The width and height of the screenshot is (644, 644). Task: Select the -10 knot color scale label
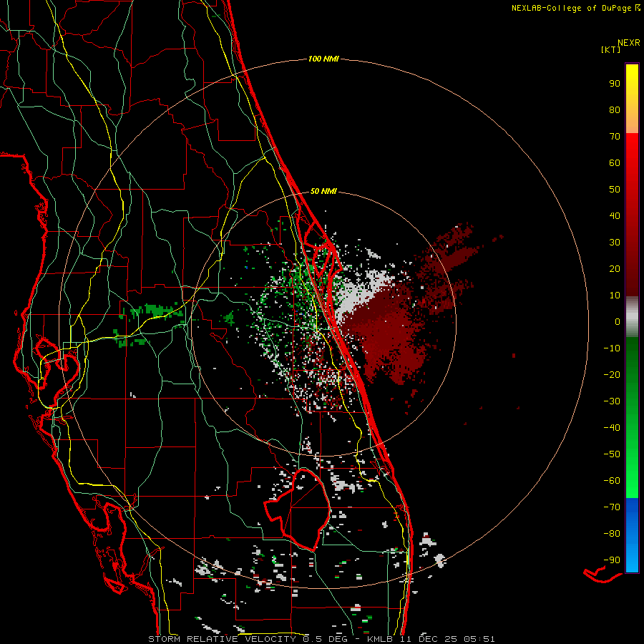point(612,348)
